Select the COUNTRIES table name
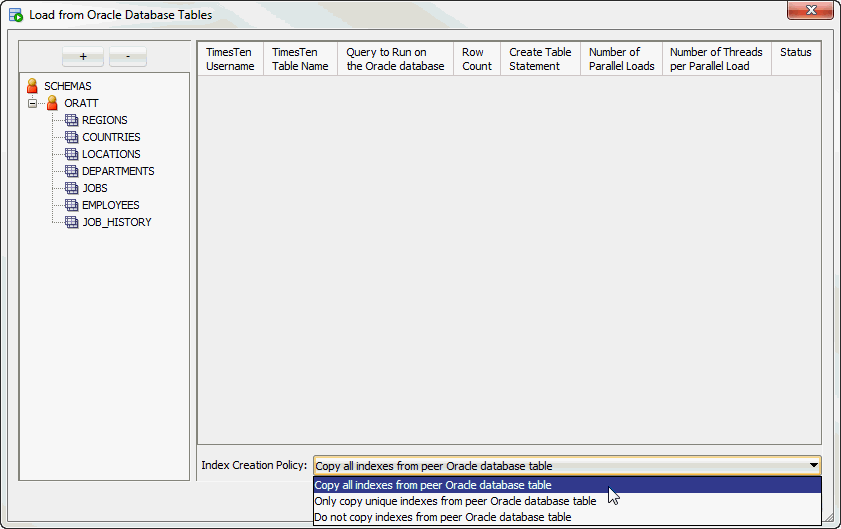This screenshot has width=841, height=529. [111, 137]
